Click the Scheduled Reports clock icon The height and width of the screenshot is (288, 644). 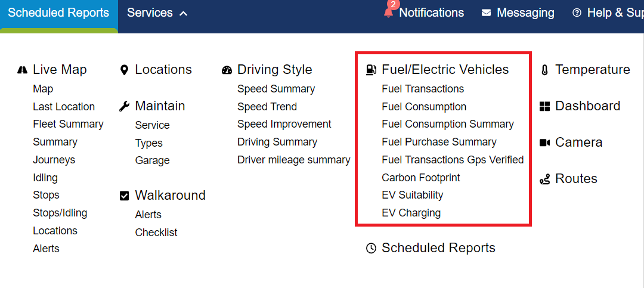(x=371, y=248)
